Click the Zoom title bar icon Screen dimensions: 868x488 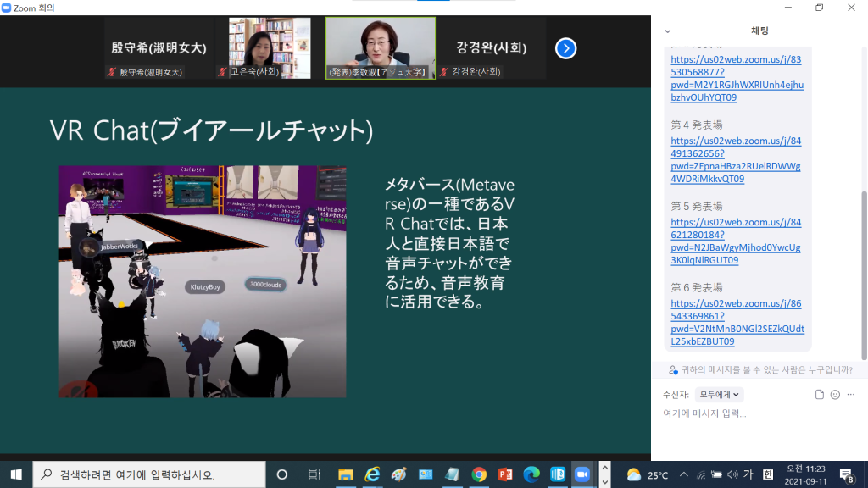click(7, 8)
